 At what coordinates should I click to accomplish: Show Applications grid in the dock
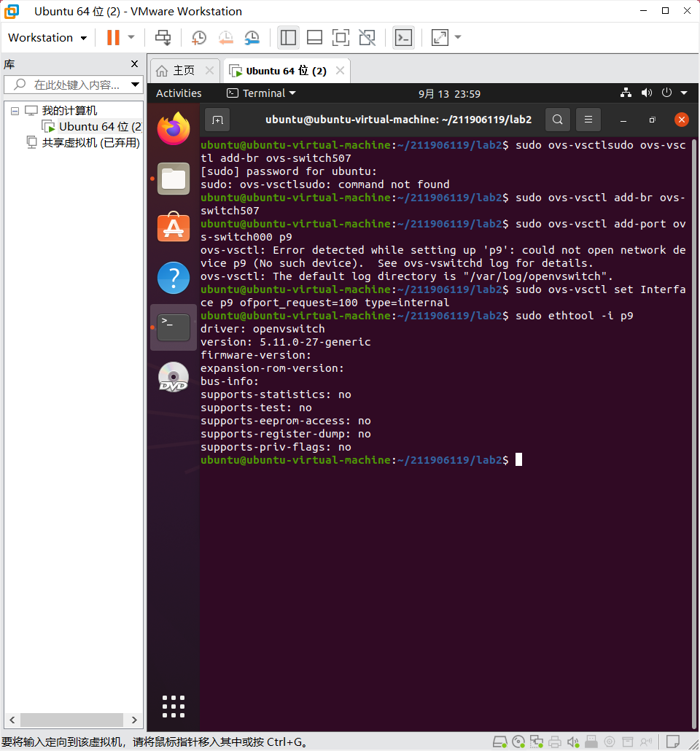pyautogui.click(x=174, y=707)
